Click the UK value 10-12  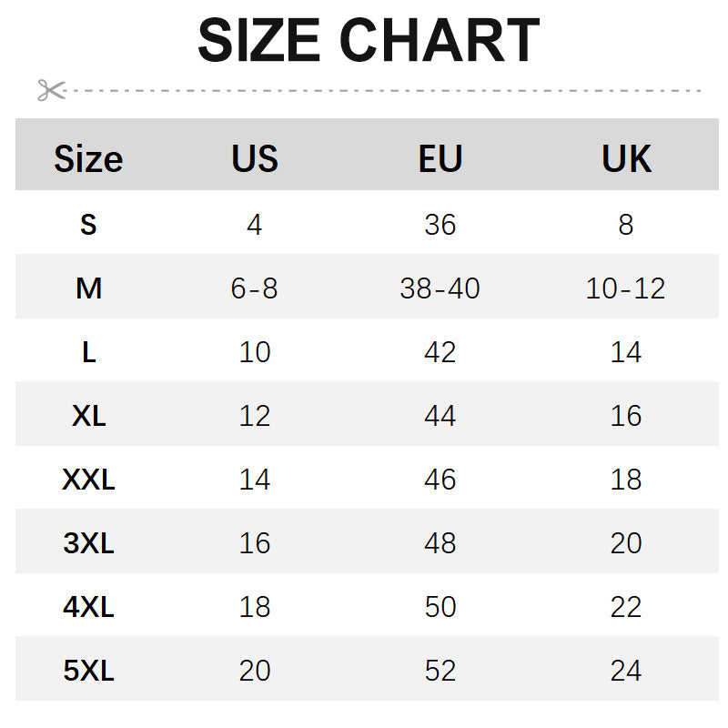click(x=626, y=289)
